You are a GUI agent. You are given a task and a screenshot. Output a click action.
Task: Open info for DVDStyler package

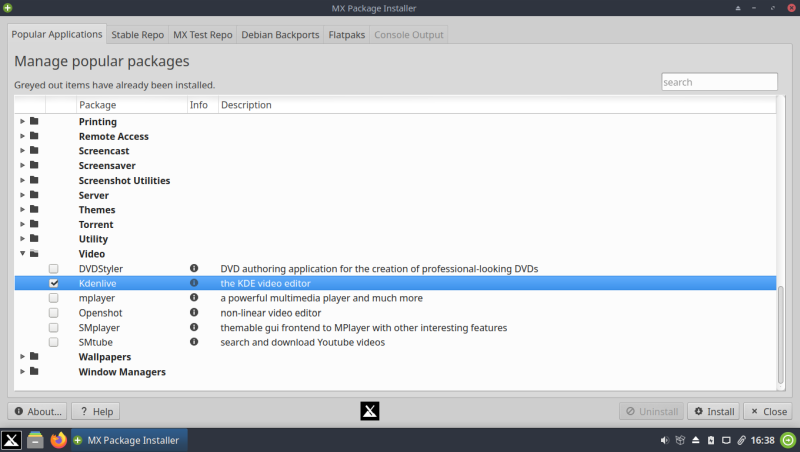point(194,268)
